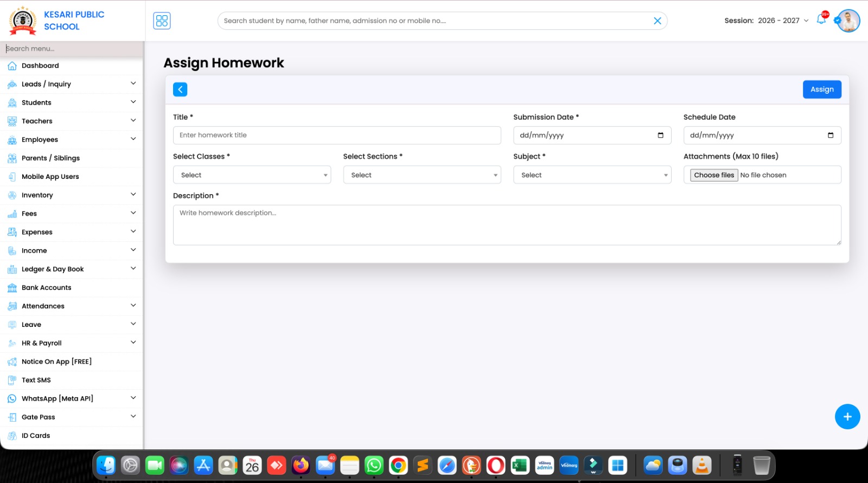The height and width of the screenshot is (483, 868).
Task: Open the Select Sections dropdown
Action: [422, 175]
